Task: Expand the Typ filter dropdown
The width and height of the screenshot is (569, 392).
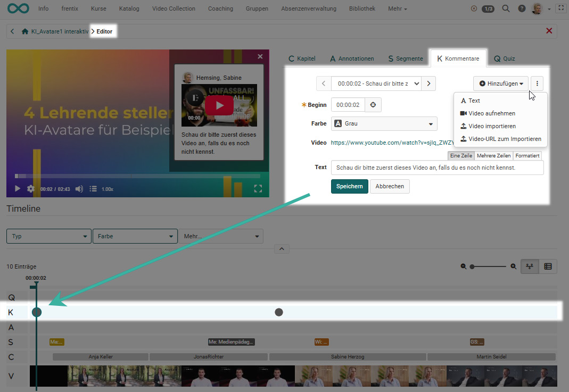Action: [49, 236]
